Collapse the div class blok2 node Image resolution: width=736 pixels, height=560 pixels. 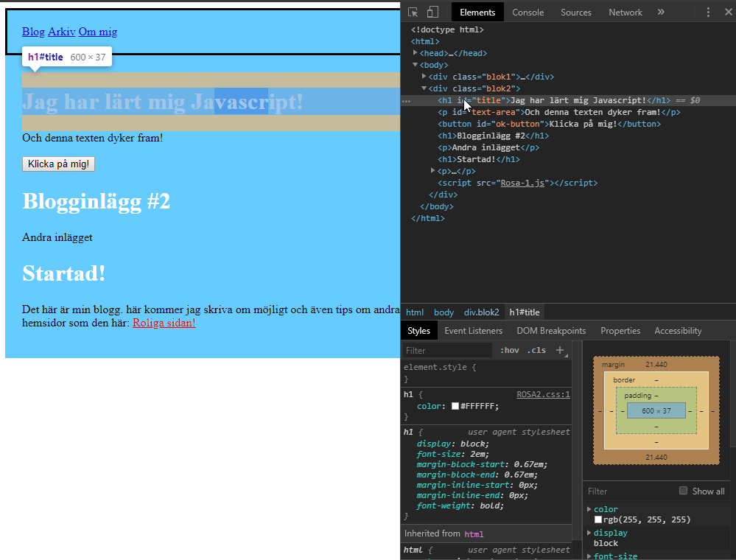pyautogui.click(x=424, y=88)
